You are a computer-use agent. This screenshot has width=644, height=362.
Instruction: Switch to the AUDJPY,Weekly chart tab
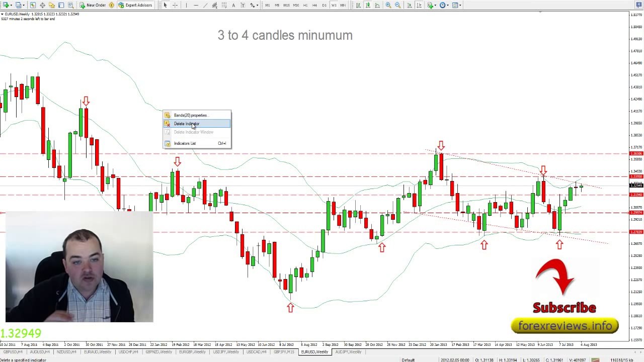348,352
